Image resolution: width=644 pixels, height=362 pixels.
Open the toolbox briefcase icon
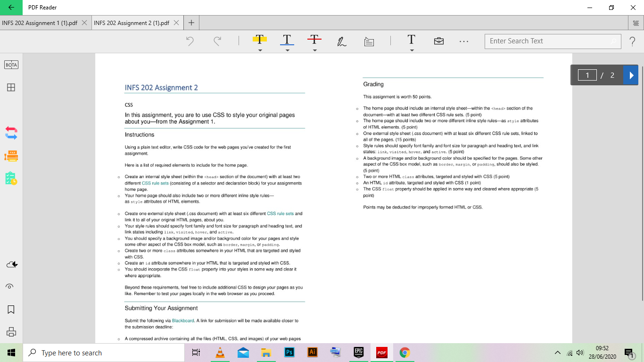tap(439, 41)
